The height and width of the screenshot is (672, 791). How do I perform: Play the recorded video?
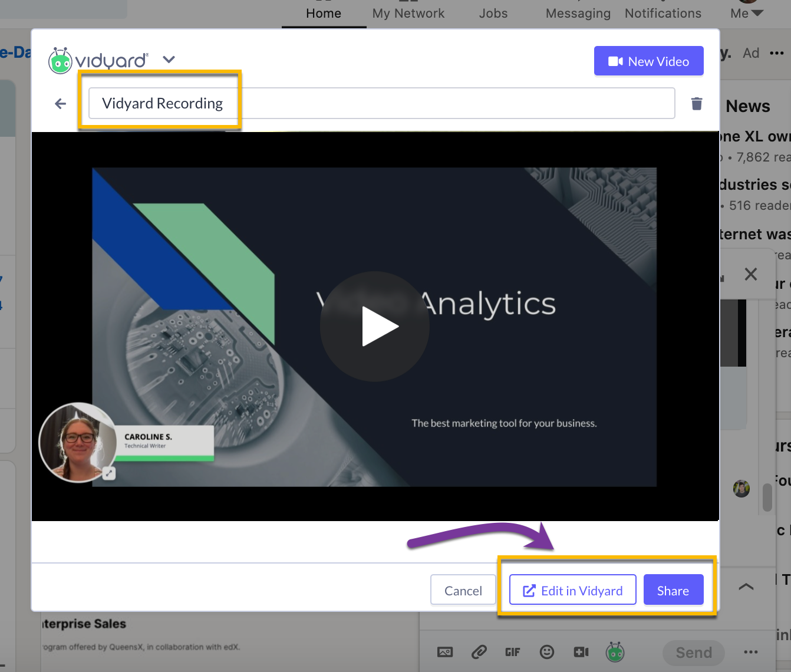point(375,326)
